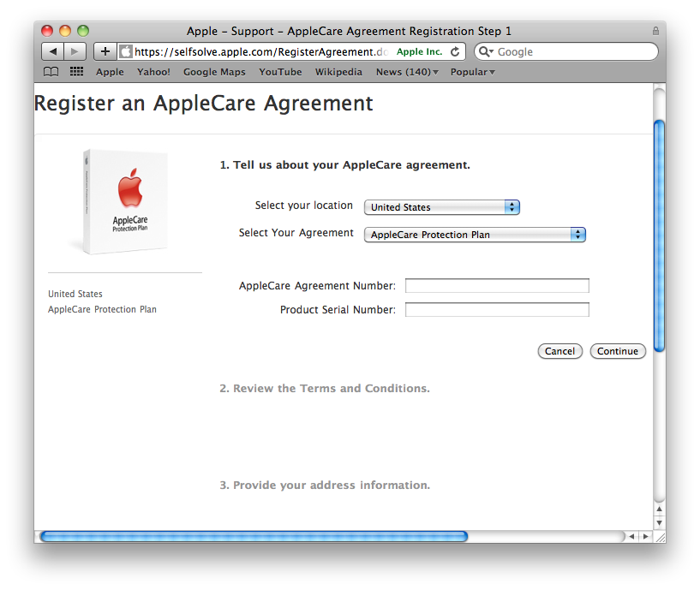The height and width of the screenshot is (590, 700).
Task: Open the Google Maps bookmark
Action: [x=214, y=72]
